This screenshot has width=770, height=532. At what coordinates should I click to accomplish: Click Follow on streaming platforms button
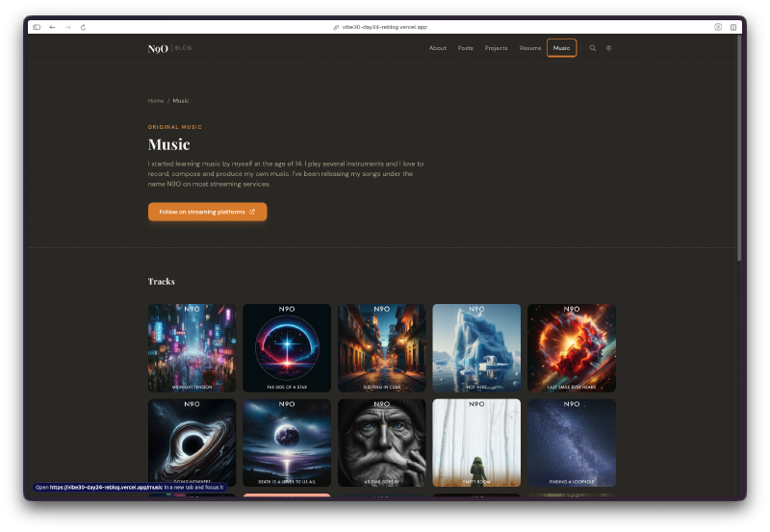(x=207, y=212)
